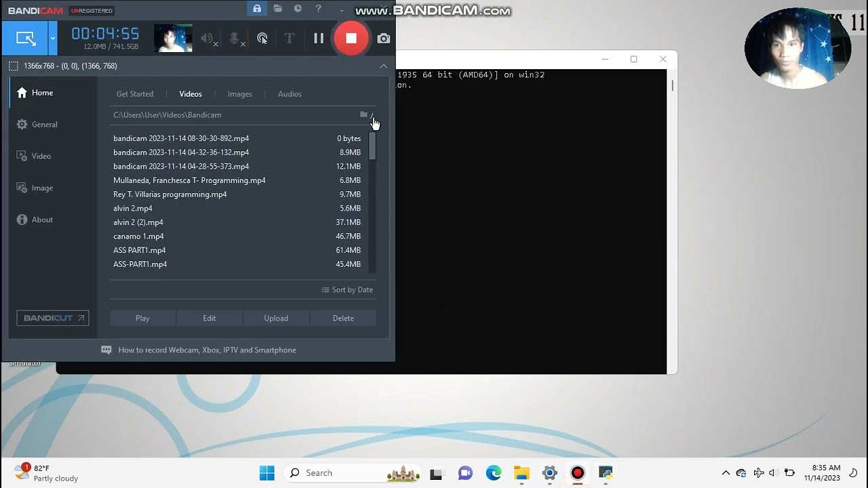
Task: Switch to the Get Started tab
Action: point(135,94)
